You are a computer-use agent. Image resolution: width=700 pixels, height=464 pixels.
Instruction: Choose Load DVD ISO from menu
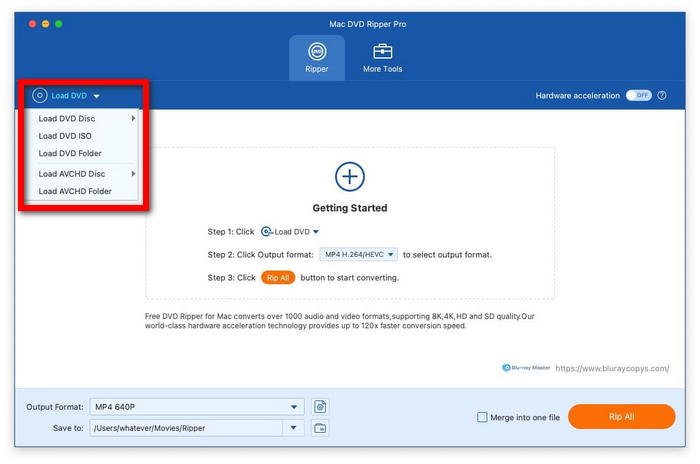pyautogui.click(x=65, y=136)
